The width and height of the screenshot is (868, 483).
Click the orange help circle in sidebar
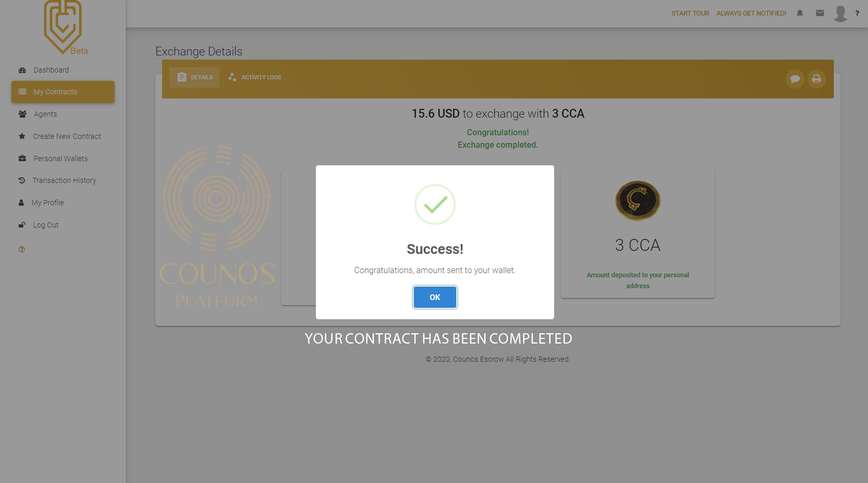click(22, 249)
